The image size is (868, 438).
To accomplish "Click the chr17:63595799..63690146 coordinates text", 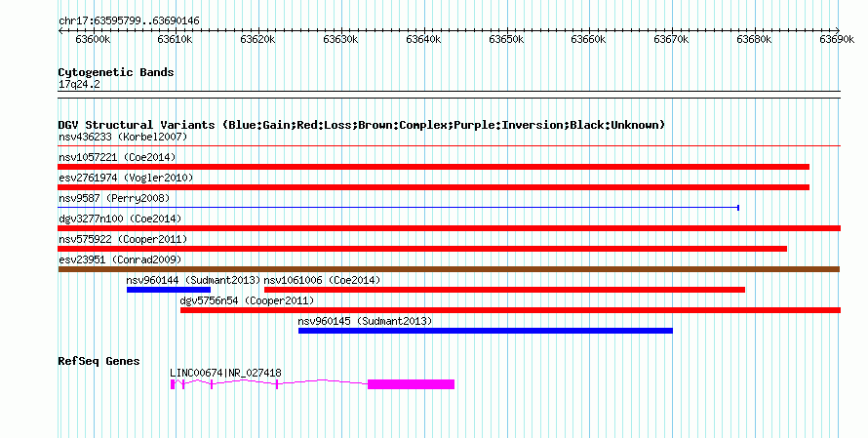I will (129, 21).
